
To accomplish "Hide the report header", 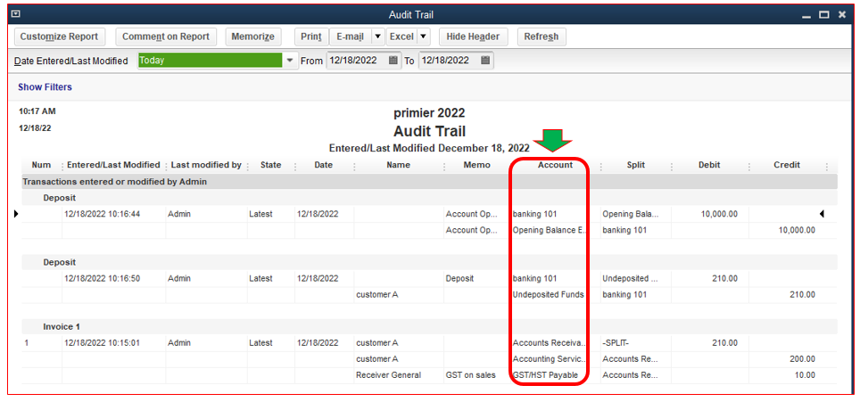I will 473,37.
